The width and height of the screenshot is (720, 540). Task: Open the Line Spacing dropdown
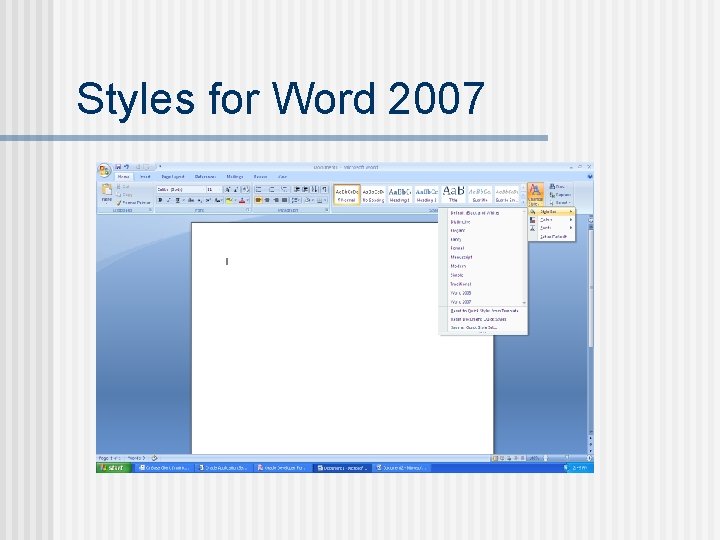pyautogui.click(x=296, y=200)
